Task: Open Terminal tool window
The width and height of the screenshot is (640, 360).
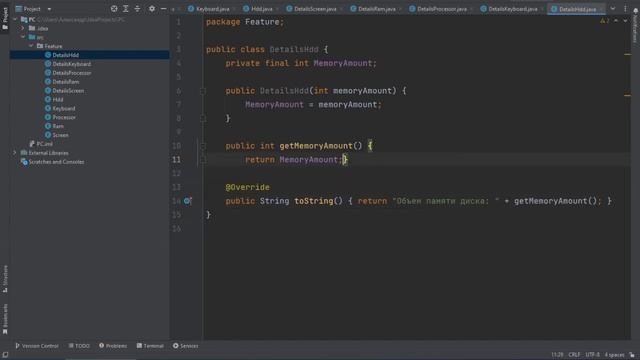Action: 150,346
